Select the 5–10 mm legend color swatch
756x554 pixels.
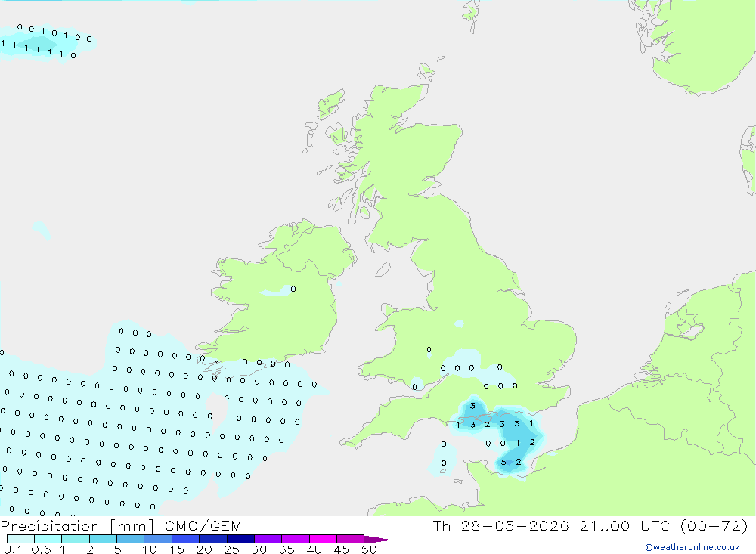coord(130,539)
